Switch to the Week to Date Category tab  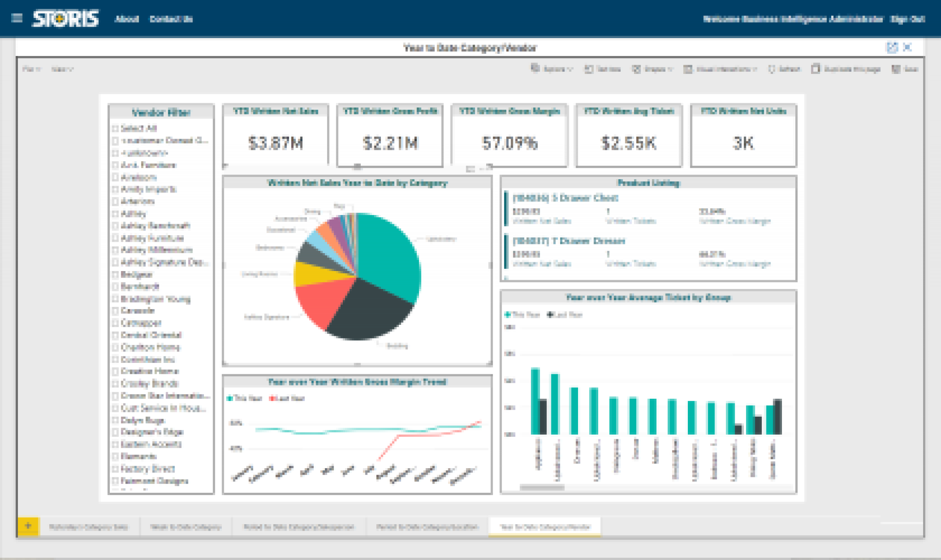coord(187,527)
